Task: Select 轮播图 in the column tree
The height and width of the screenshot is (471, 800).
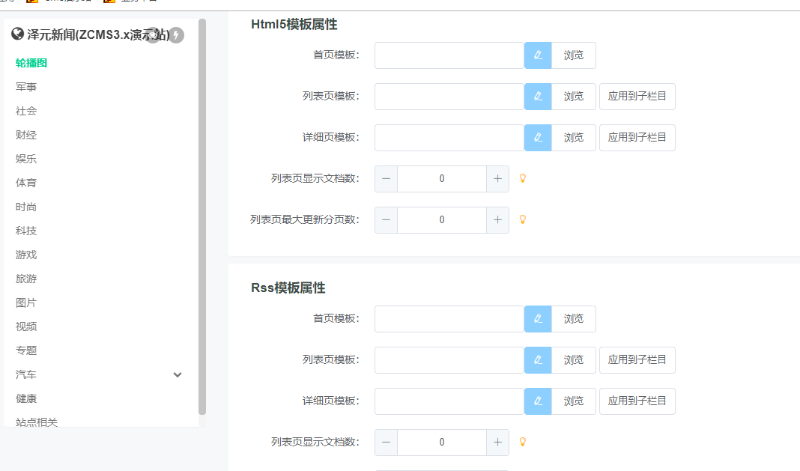Action: pos(31,63)
